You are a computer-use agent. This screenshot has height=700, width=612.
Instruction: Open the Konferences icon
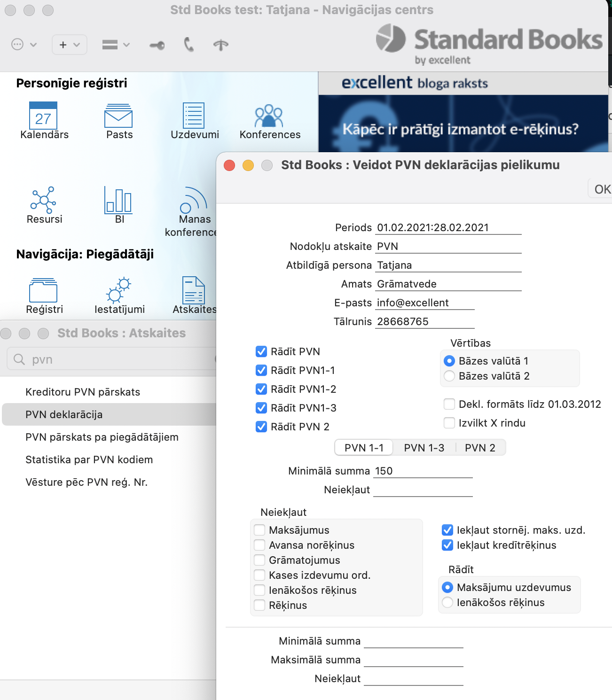[269, 116]
